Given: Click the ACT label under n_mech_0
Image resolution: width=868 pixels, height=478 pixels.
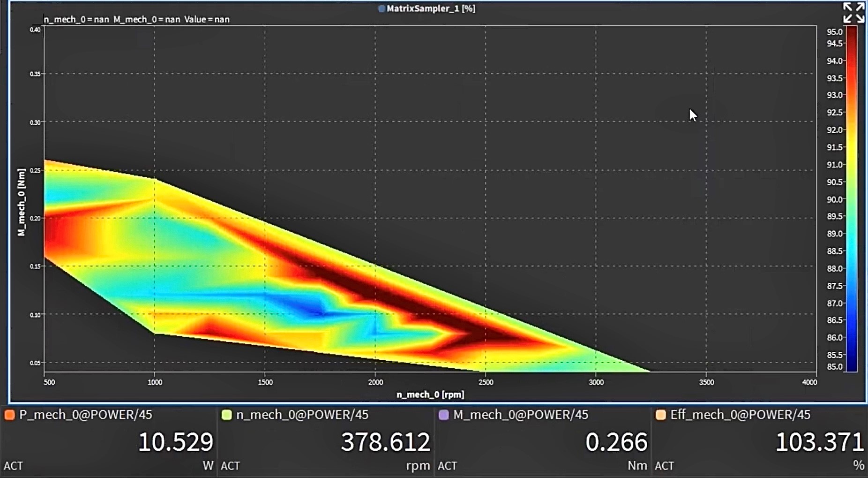Looking at the screenshot, I should pyautogui.click(x=230, y=466).
